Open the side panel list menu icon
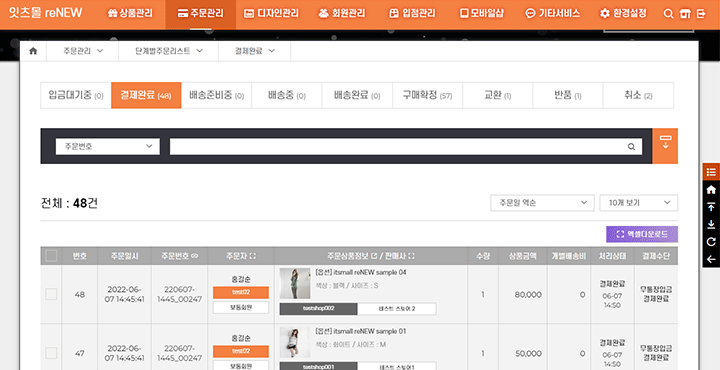The width and height of the screenshot is (720, 370). click(x=711, y=172)
